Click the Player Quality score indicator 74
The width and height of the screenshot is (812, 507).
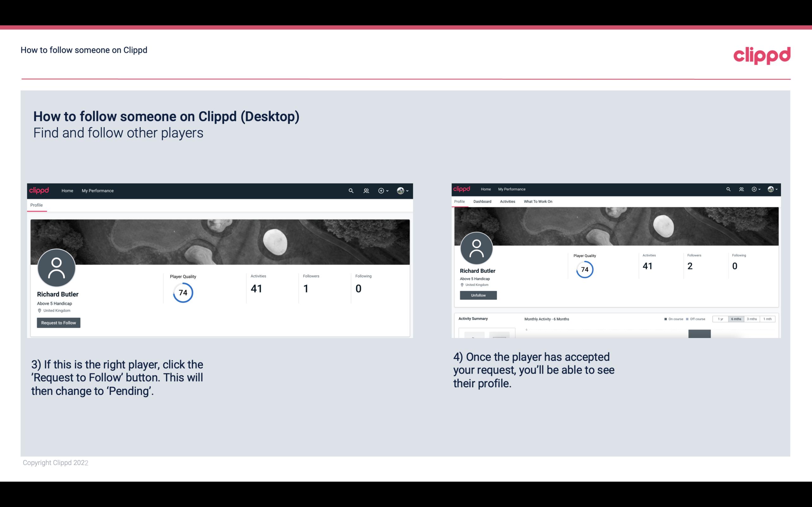click(x=183, y=293)
